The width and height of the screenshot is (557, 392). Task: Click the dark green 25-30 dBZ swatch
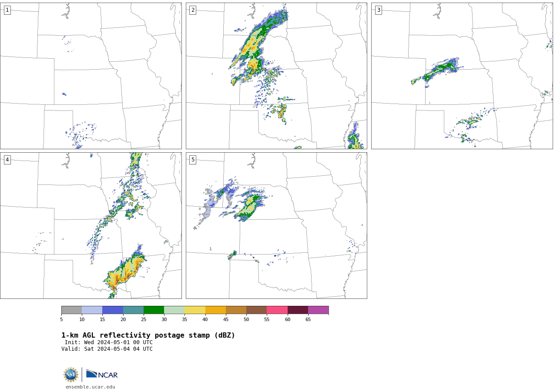tap(154, 310)
